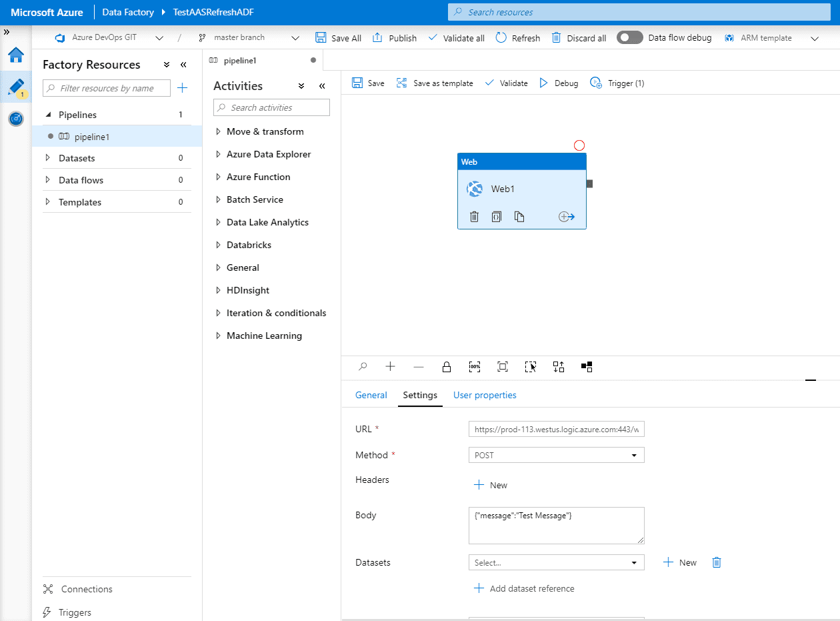Add an output from Web1 via arrow icon
Image resolution: width=840 pixels, height=621 pixels.
(567, 217)
